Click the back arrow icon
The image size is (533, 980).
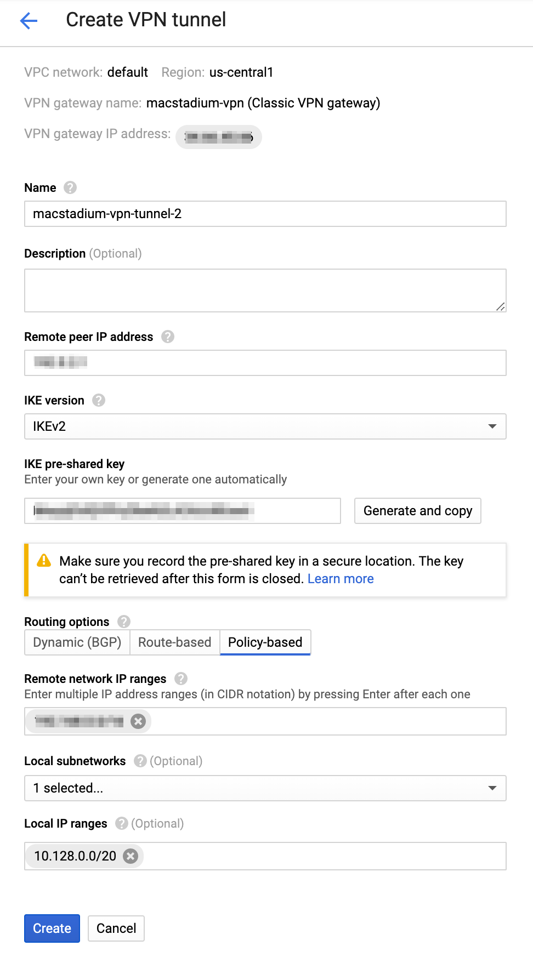pos(29,21)
